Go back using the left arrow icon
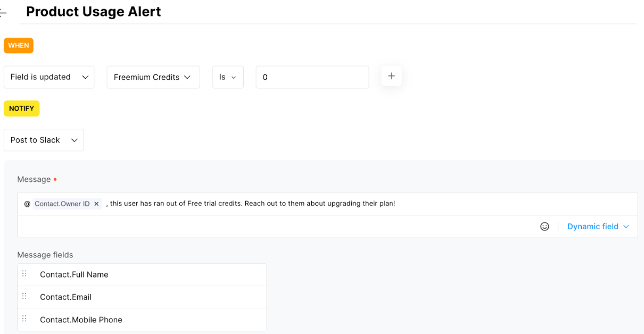Image resolution: width=644 pixels, height=334 pixels. tap(4, 13)
